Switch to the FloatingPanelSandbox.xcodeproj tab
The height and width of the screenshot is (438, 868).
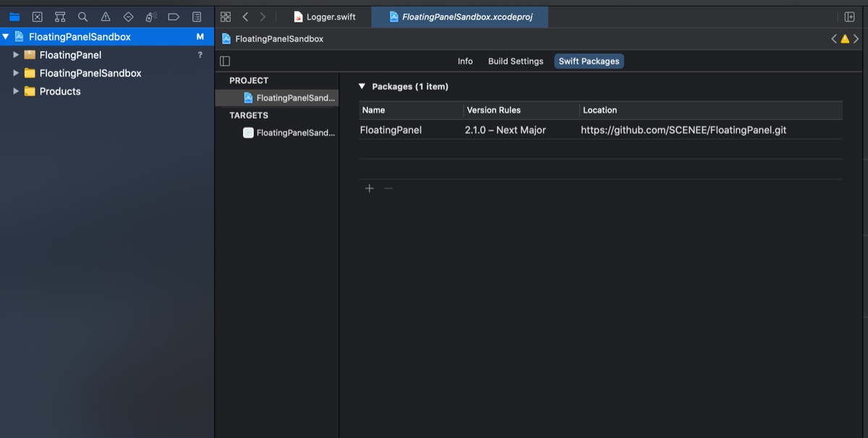[460, 17]
